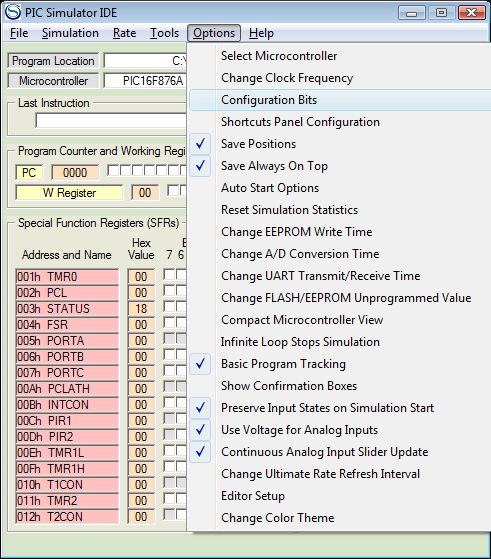Click the 002h PCL register row
The height and width of the screenshot is (559, 491).
coord(67,293)
